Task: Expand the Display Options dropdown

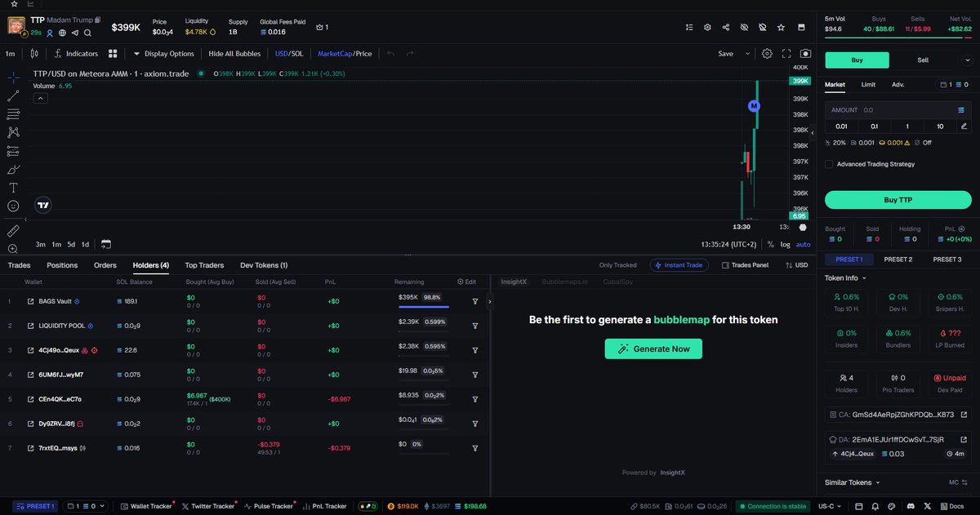Action: coord(164,54)
